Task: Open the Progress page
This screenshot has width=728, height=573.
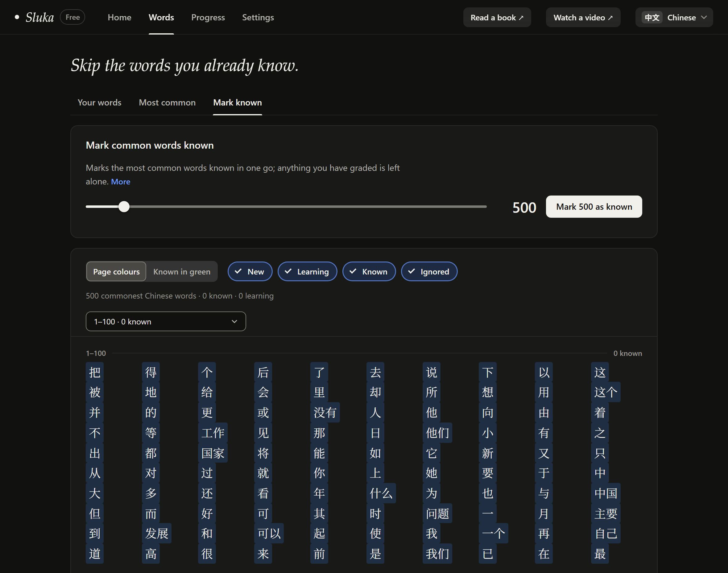Action: click(208, 18)
